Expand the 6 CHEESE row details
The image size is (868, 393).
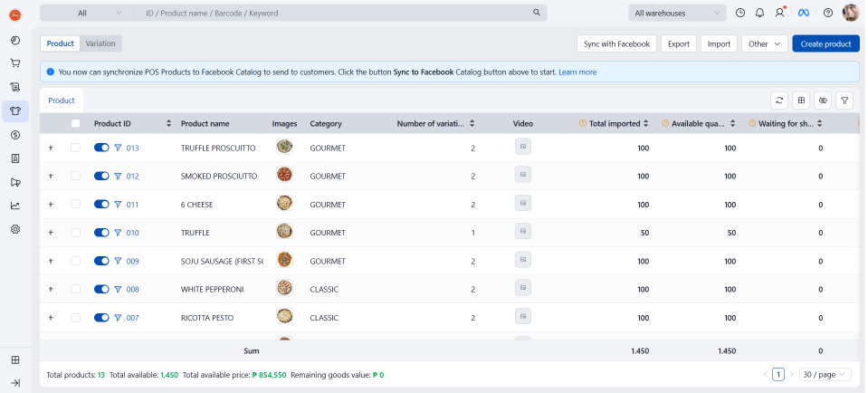click(x=51, y=205)
